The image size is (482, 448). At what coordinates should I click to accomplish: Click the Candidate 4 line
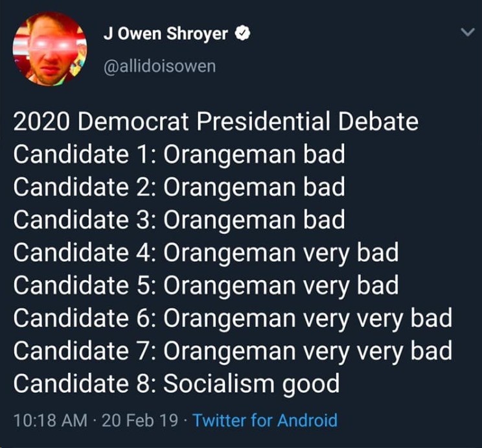(x=206, y=253)
